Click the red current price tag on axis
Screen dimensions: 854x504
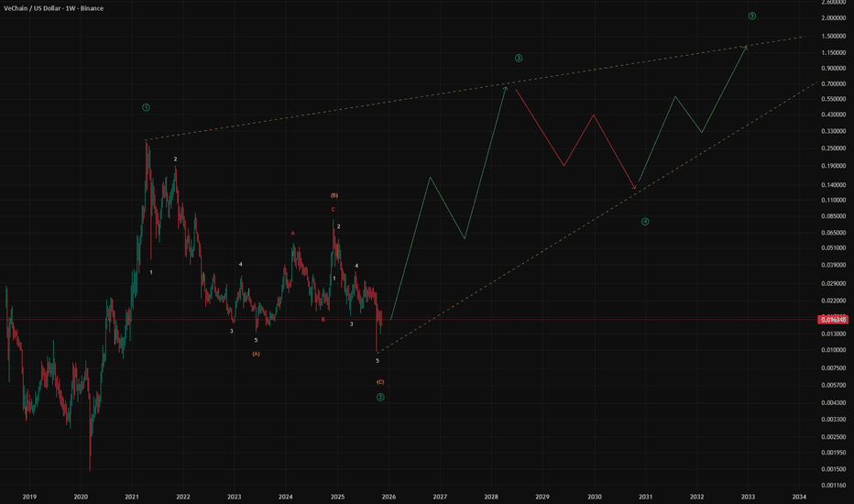(833, 319)
